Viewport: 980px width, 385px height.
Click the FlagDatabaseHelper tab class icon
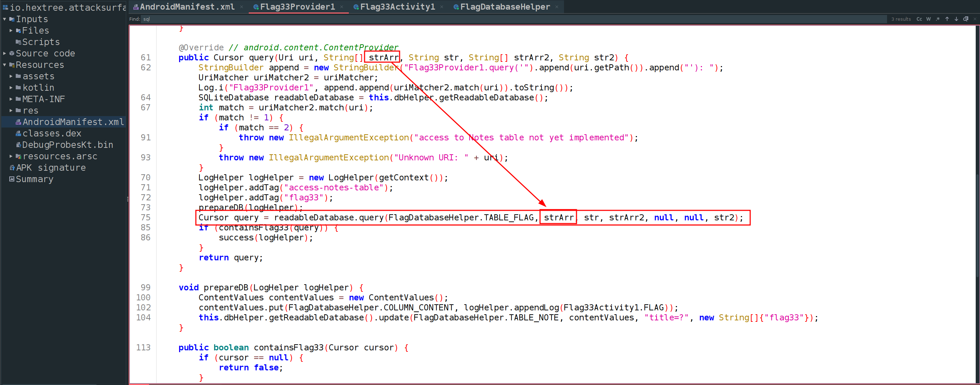(x=456, y=7)
